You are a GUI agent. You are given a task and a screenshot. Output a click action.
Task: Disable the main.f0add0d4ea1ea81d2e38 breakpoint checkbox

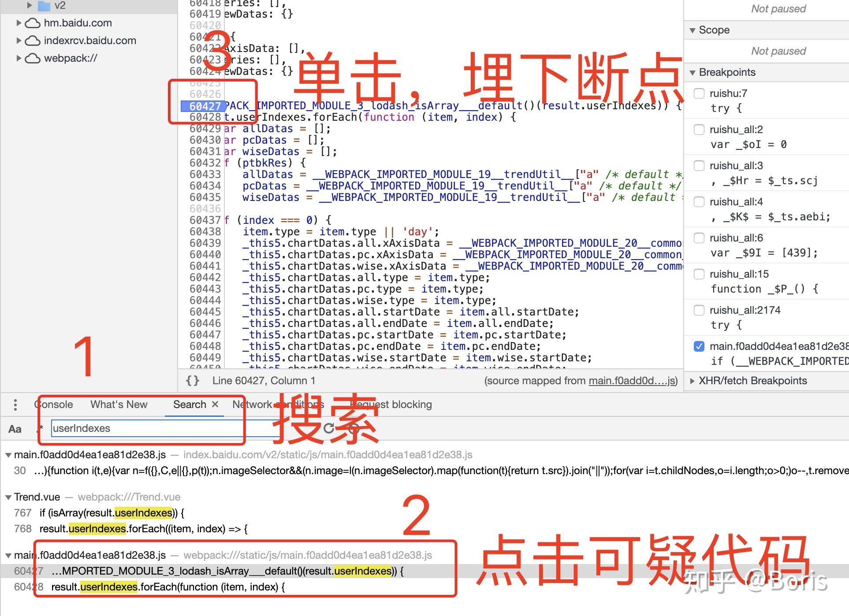(x=699, y=347)
